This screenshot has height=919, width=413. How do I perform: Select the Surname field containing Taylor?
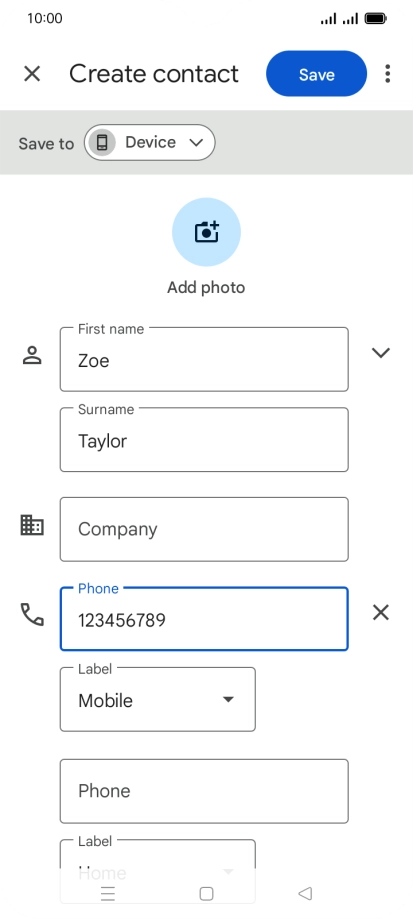click(x=204, y=440)
